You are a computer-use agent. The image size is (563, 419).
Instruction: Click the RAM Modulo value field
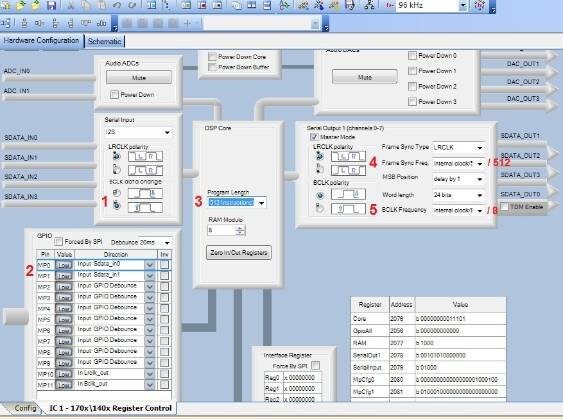(x=221, y=230)
